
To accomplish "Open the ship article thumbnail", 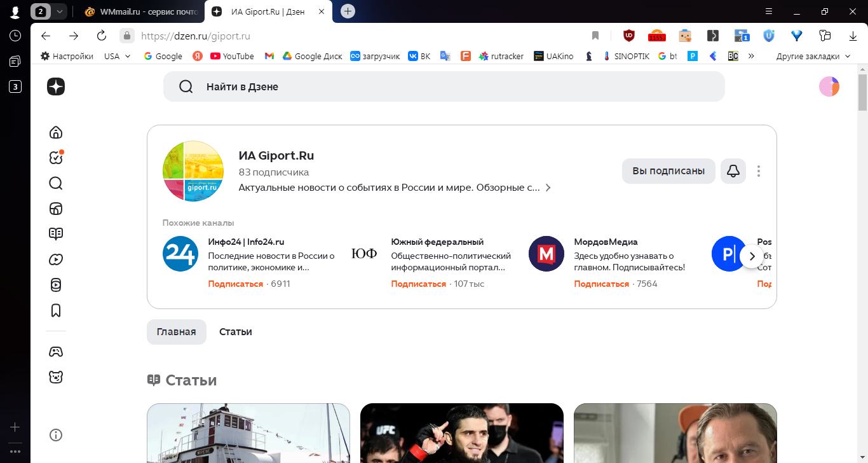I will click(x=248, y=433).
